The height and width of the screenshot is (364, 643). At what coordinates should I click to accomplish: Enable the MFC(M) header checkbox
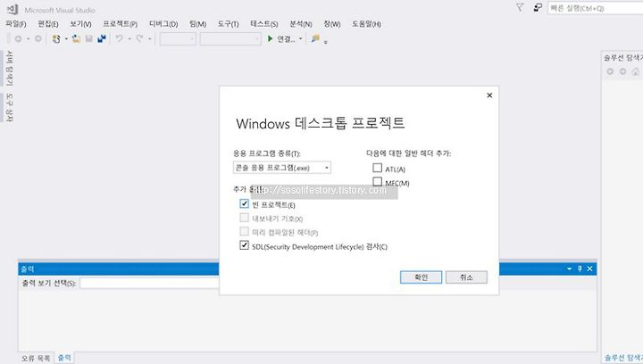click(x=377, y=181)
